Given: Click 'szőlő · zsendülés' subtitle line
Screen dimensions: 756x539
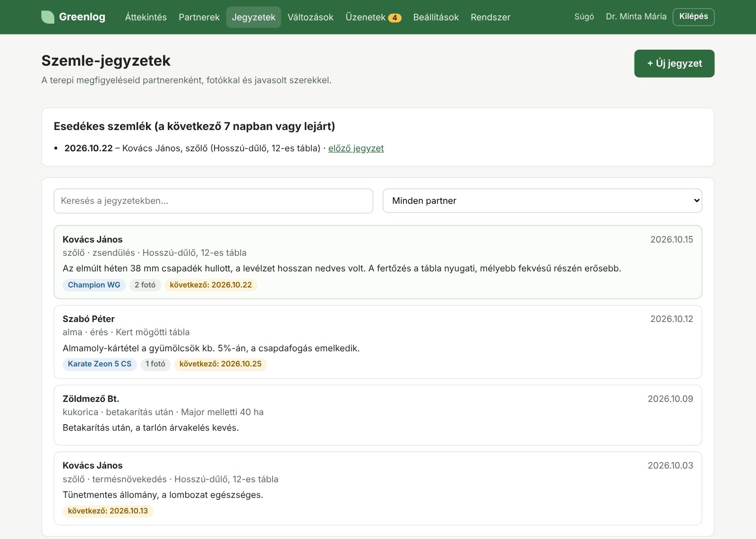Looking at the screenshot, I should coord(155,253).
